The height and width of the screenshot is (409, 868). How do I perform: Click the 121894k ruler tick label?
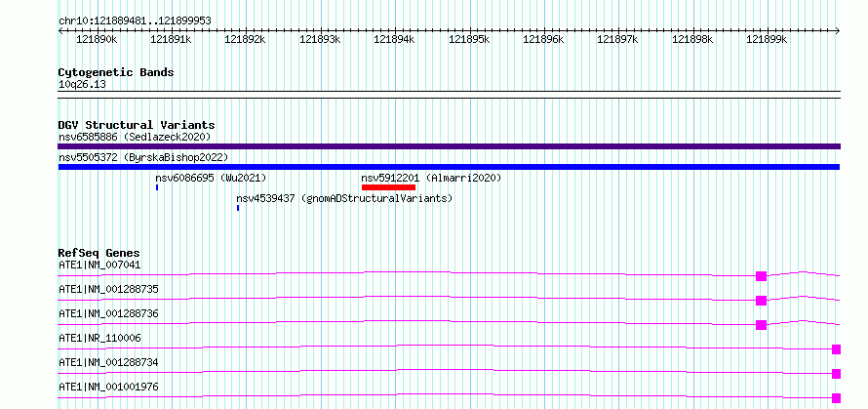coord(395,39)
